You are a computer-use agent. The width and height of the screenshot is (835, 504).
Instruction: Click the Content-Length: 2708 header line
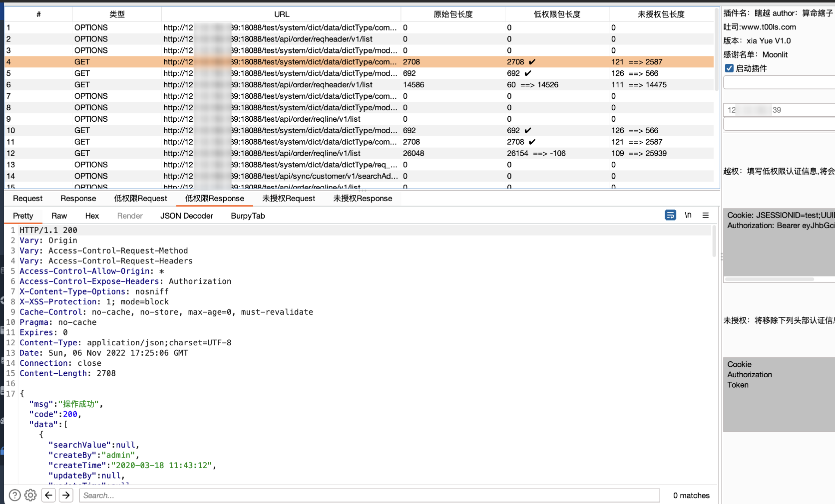coord(67,373)
